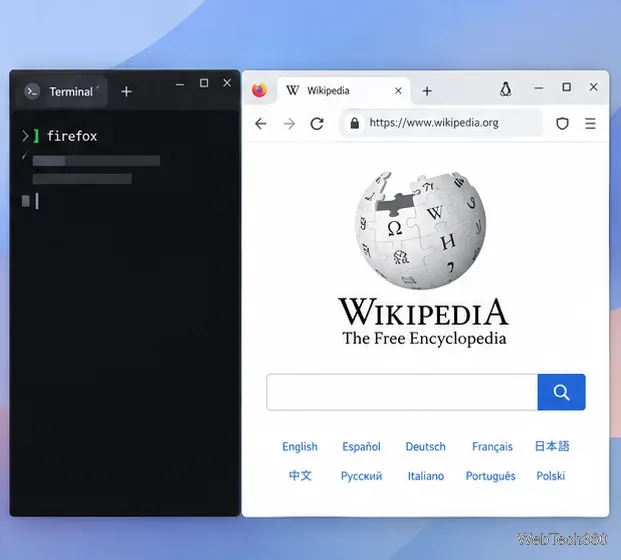Click the Wikipedia favicon on the browser tab

(x=292, y=91)
